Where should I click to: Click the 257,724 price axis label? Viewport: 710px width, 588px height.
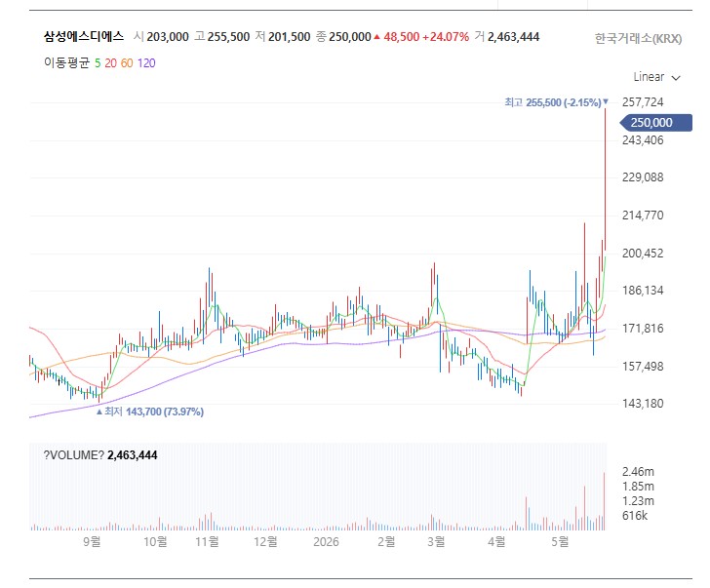coord(643,102)
